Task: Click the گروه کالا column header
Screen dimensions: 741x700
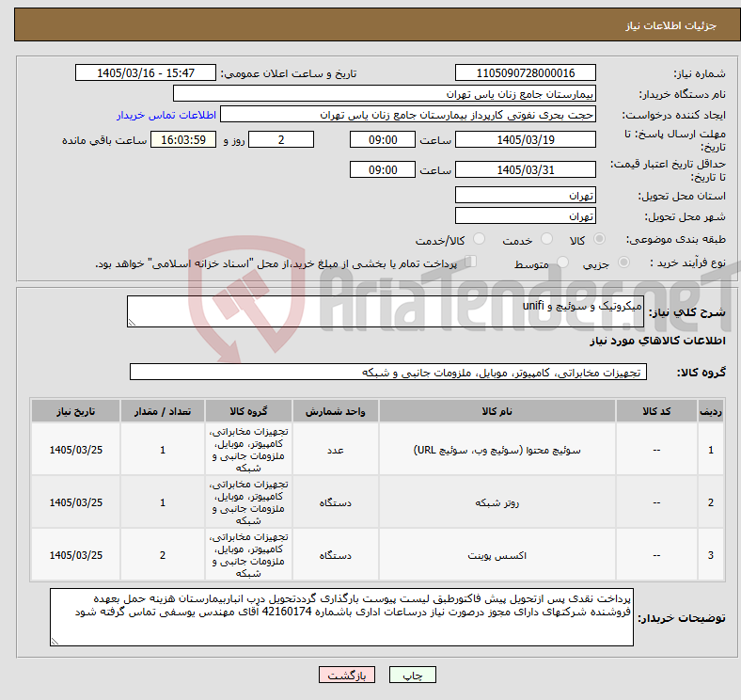Action: point(248,411)
